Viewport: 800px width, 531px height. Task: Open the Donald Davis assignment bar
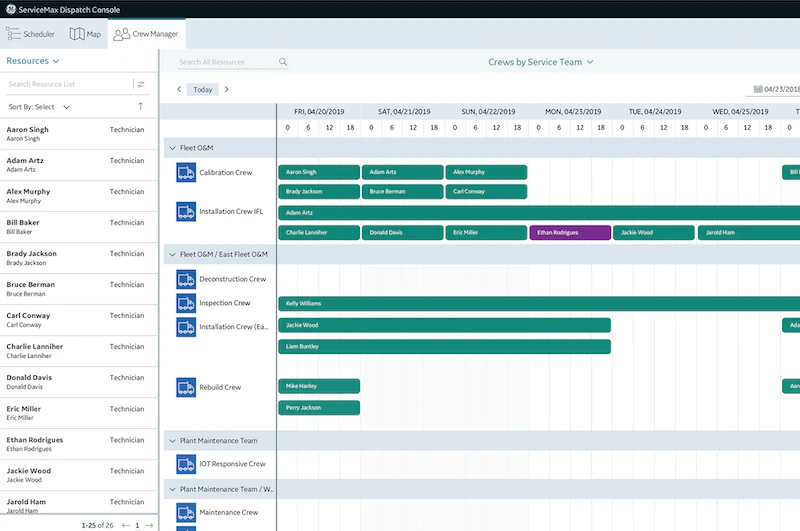click(403, 233)
